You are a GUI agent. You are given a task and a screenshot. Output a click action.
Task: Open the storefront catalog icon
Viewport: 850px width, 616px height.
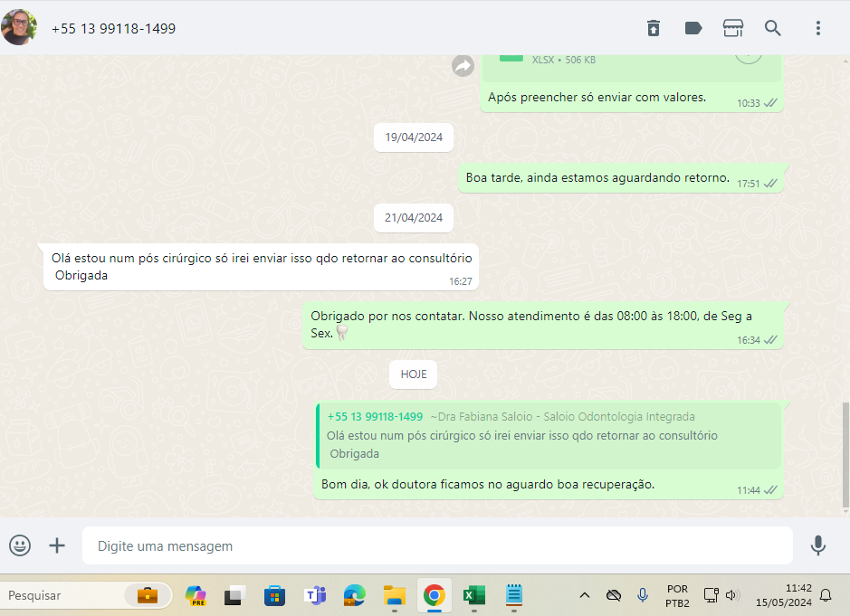click(733, 28)
